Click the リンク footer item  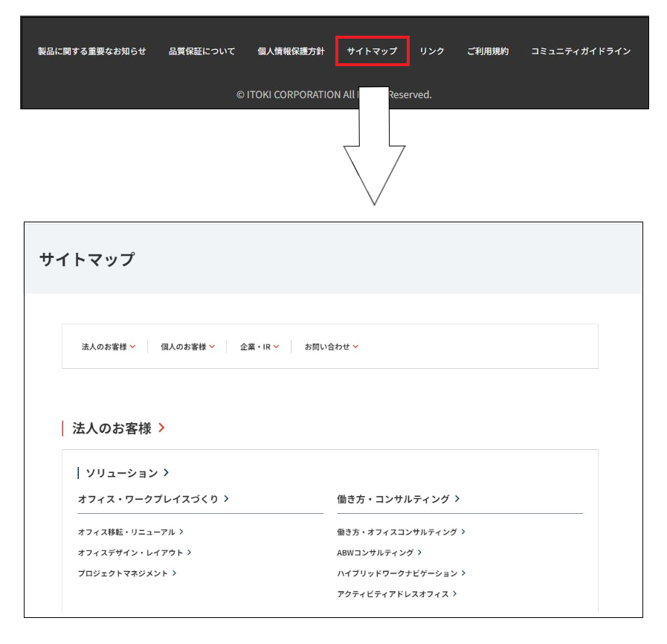(x=431, y=51)
